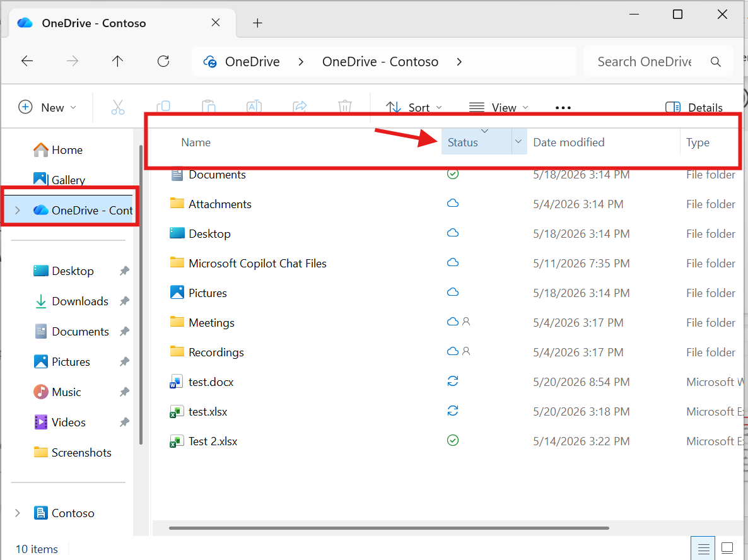Select the test.xlsx file name
748x560 pixels.
[x=208, y=412]
